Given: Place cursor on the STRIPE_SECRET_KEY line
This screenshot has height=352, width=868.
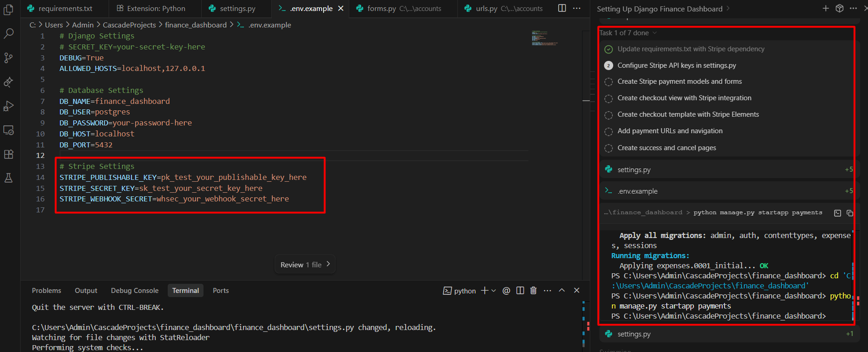Looking at the screenshot, I should click(161, 188).
